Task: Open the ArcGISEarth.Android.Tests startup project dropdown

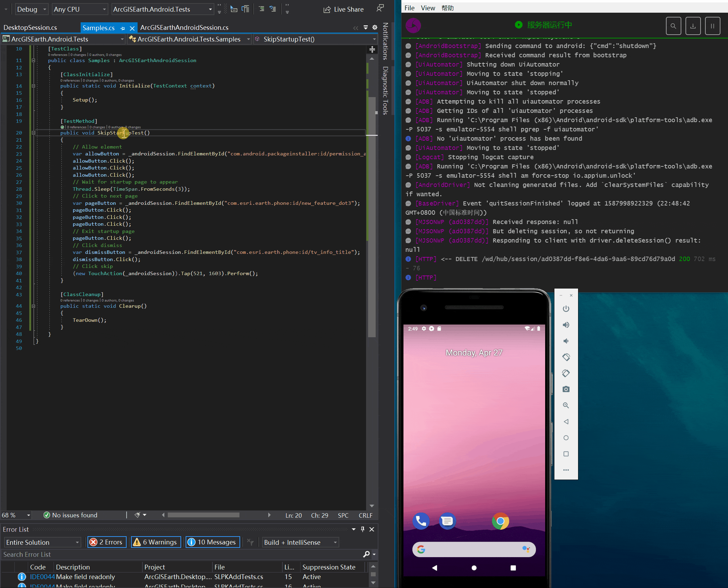Action: (x=163, y=9)
